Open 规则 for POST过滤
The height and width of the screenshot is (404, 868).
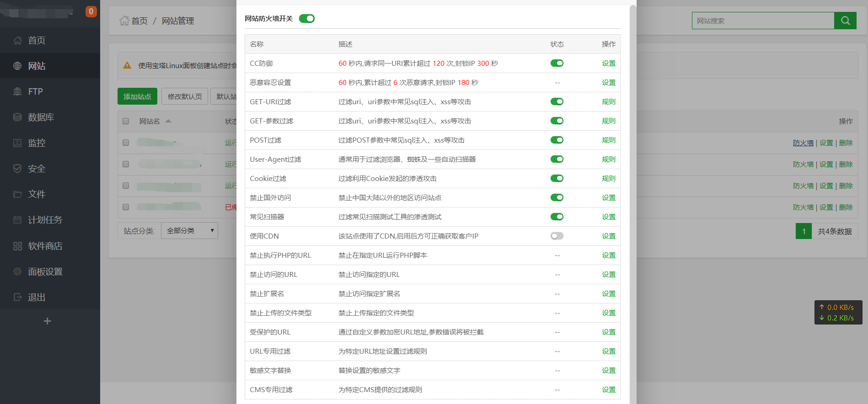point(609,140)
